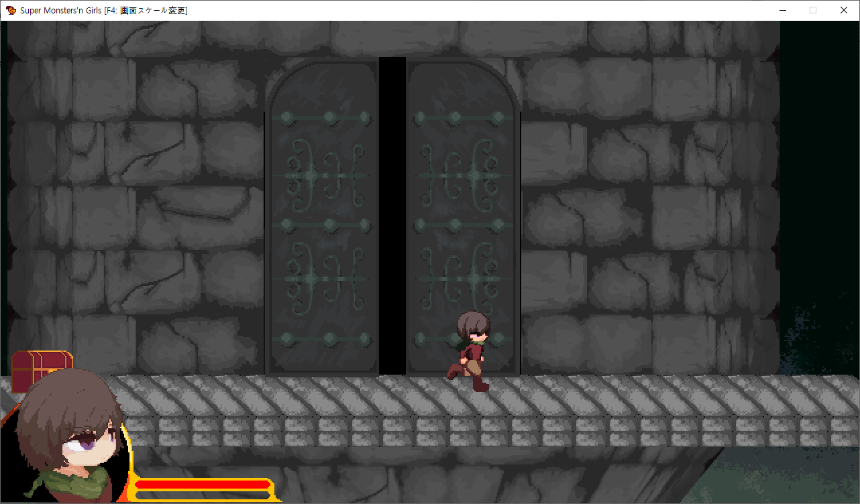
Task: Click the window title text Super Monsters'n Girls
Action: (61, 10)
